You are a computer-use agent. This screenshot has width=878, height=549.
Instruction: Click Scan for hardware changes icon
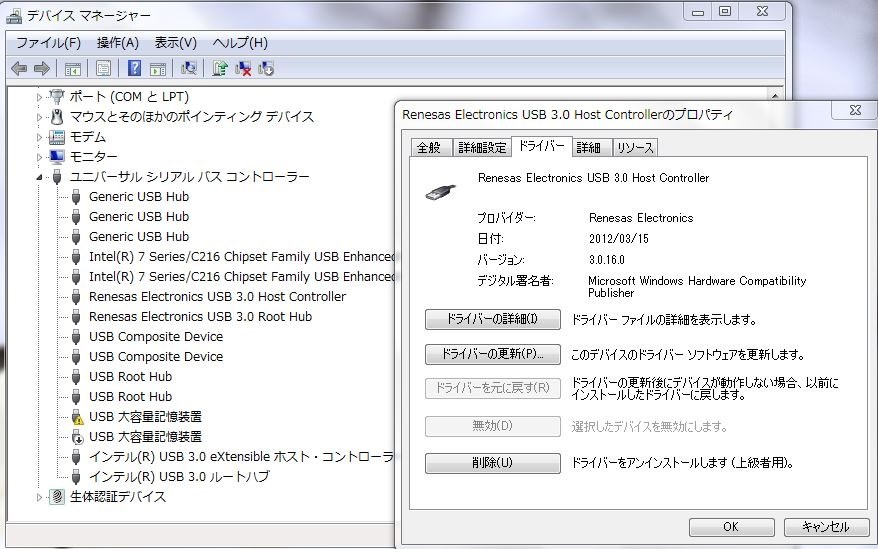click(x=189, y=68)
